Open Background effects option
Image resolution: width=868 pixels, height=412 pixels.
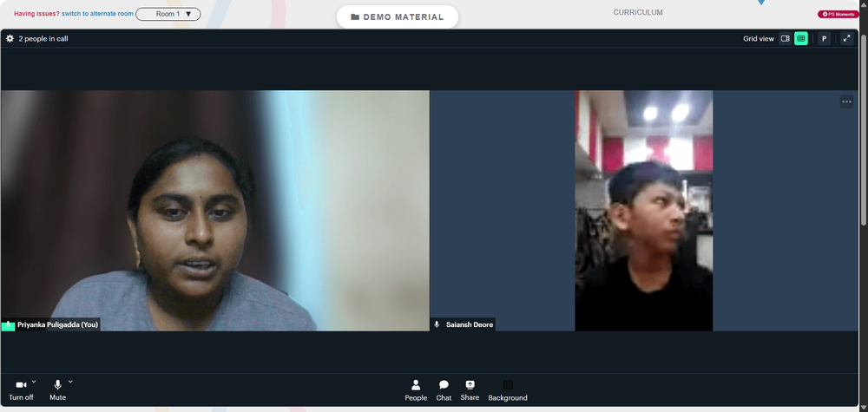click(508, 390)
